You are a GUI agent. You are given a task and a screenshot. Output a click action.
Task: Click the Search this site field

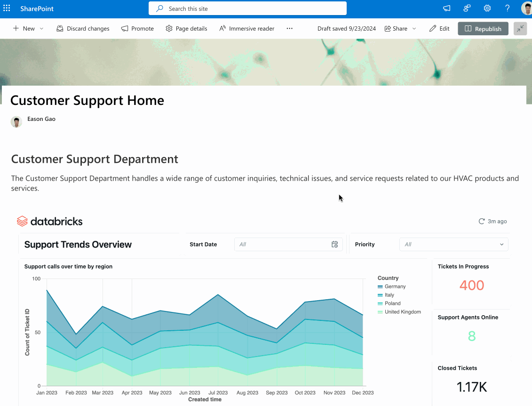click(x=247, y=8)
